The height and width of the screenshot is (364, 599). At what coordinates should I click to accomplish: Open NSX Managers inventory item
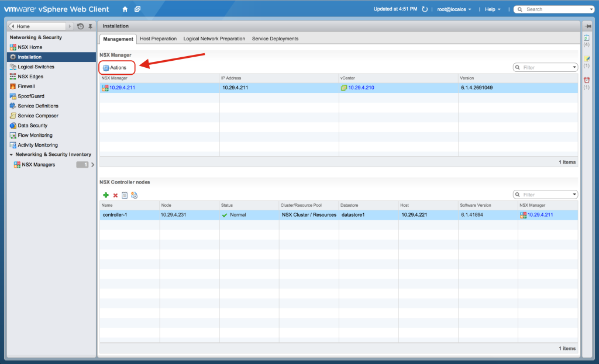pyautogui.click(x=38, y=165)
